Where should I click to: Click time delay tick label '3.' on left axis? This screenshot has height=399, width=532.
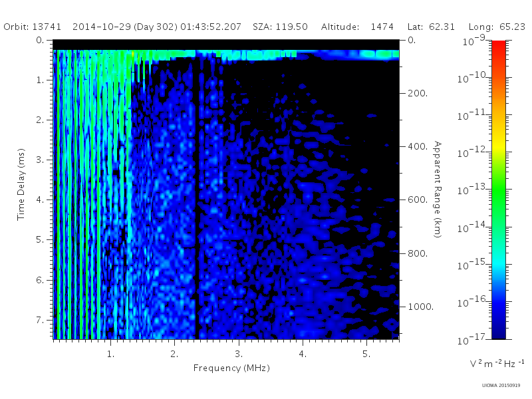click(40, 160)
